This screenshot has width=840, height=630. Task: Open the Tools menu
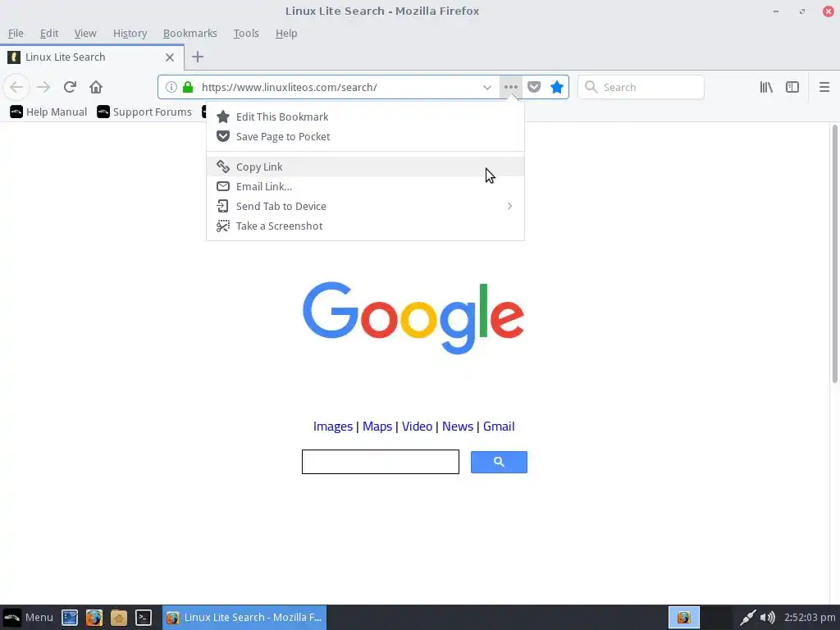point(246,33)
